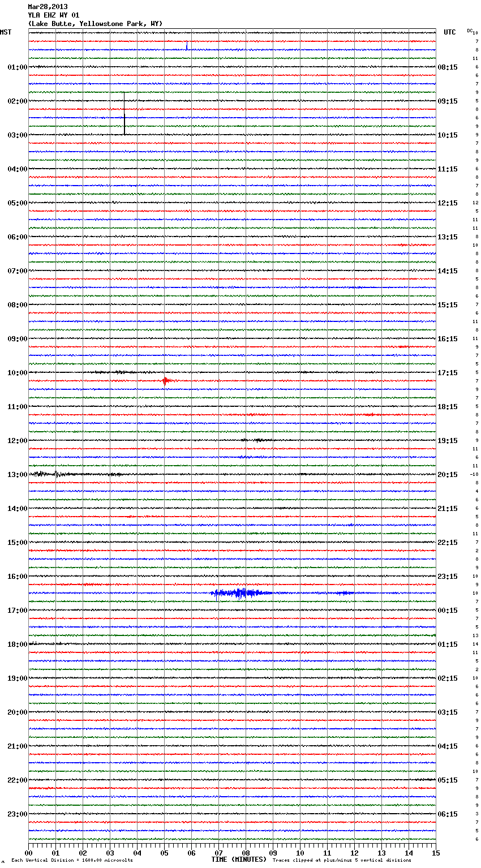Click the TIME (MINUTES) axis title
The height and width of the screenshot is (868, 481).
pos(239,860)
